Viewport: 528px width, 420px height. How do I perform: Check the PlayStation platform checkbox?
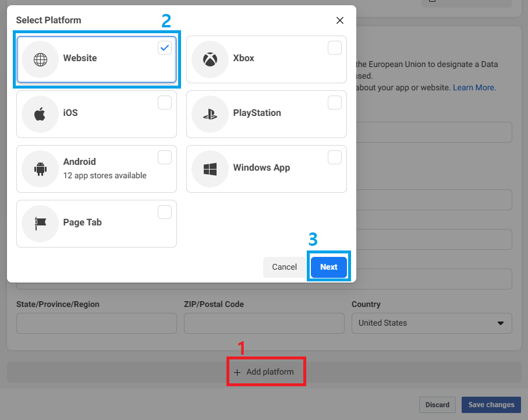[x=335, y=103]
